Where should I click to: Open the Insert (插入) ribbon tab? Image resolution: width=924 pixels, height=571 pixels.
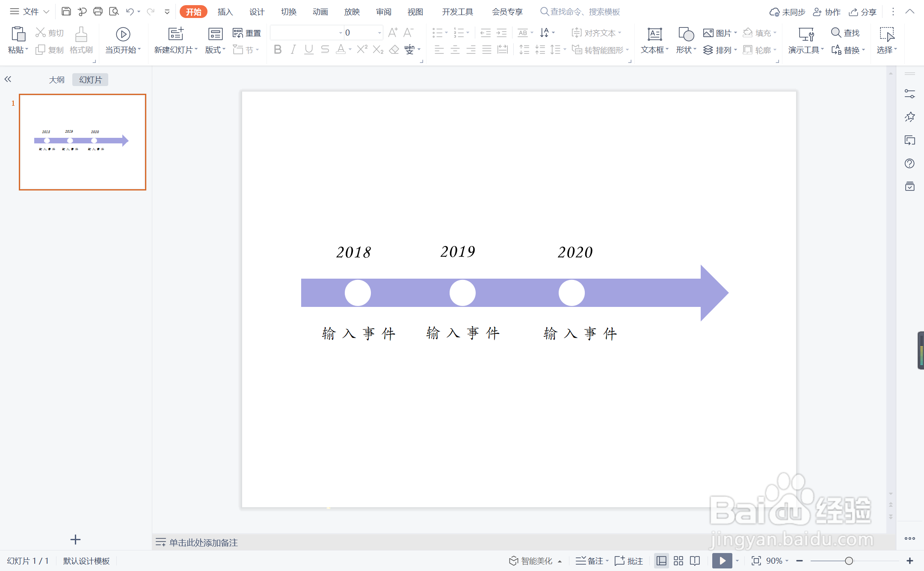coord(225,12)
